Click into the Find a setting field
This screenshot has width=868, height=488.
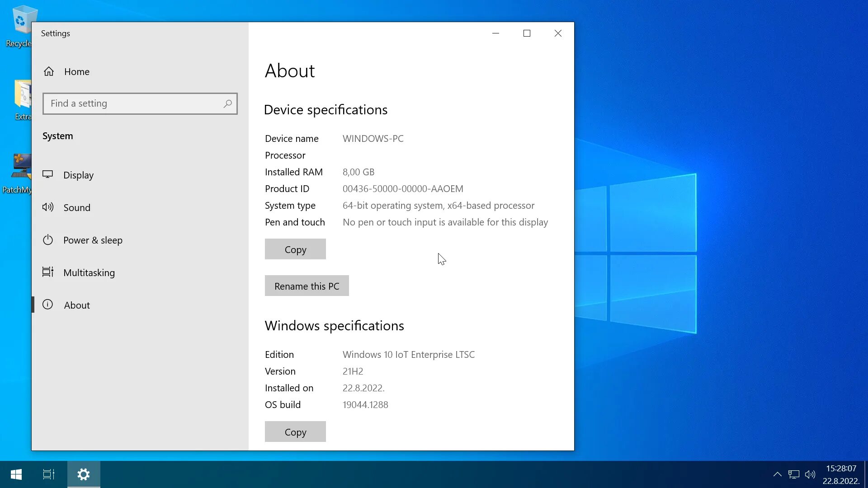coord(133,103)
